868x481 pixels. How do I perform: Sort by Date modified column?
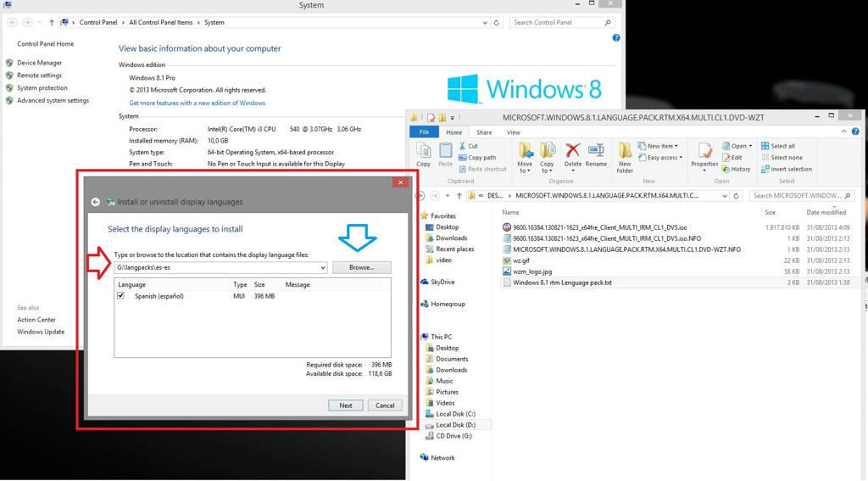coord(826,213)
